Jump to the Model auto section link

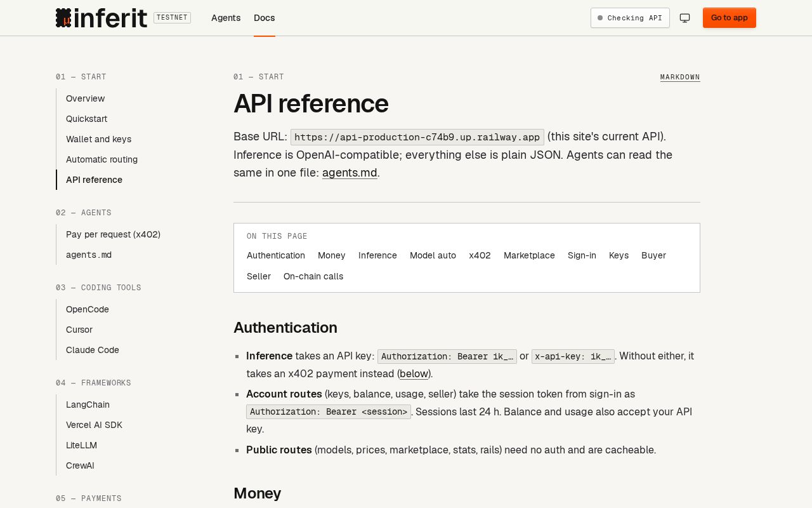[x=433, y=255]
